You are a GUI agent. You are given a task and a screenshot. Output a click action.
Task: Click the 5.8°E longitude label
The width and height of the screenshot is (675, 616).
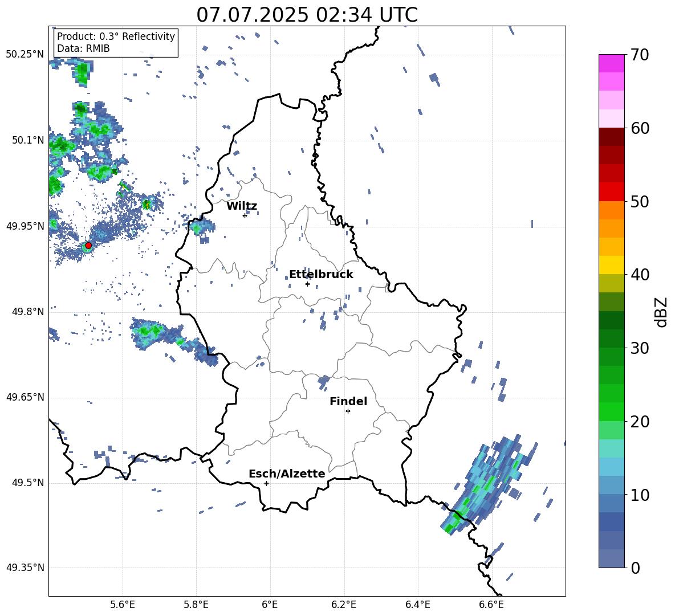point(196,605)
